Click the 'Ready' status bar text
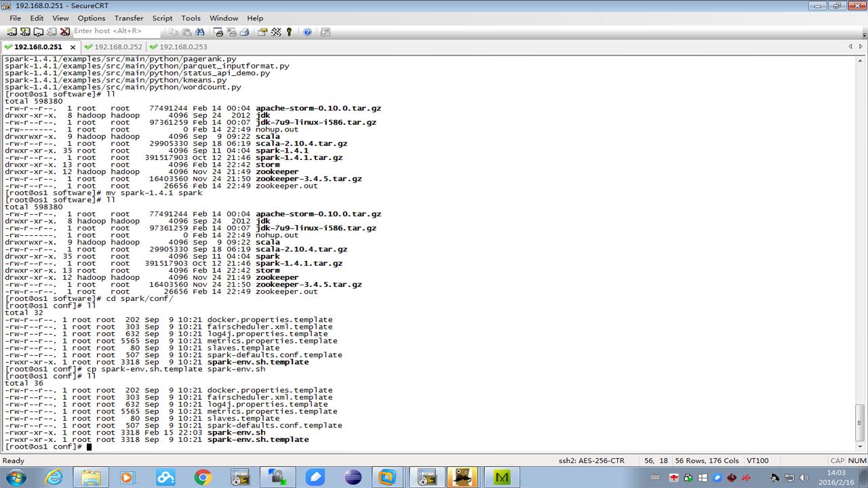The width and height of the screenshot is (868, 488). click(x=14, y=461)
